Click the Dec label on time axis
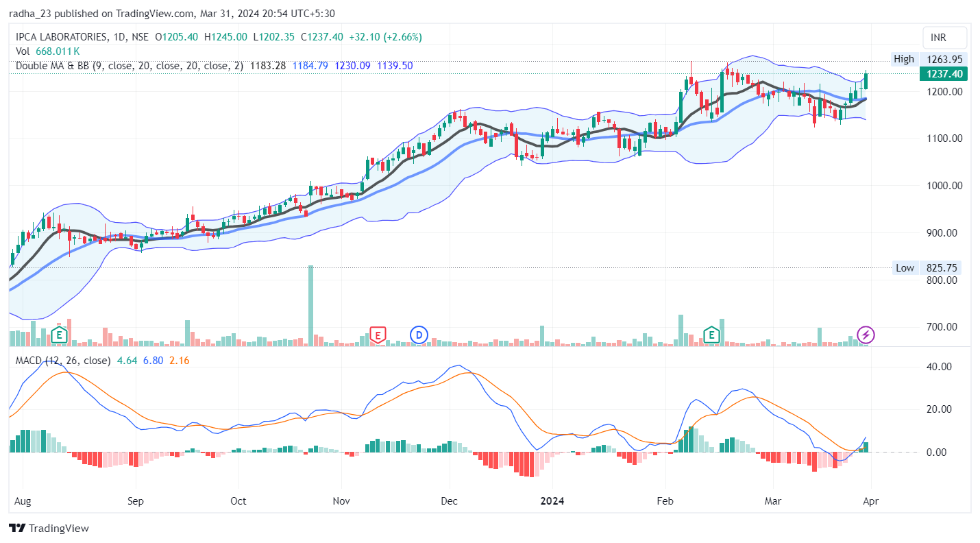The height and width of the screenshot is (543, 980). tap(450, 501)
